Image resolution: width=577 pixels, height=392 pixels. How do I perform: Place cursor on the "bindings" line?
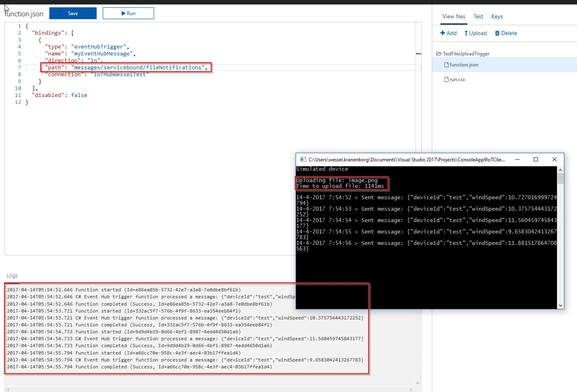tap(53, 33)
